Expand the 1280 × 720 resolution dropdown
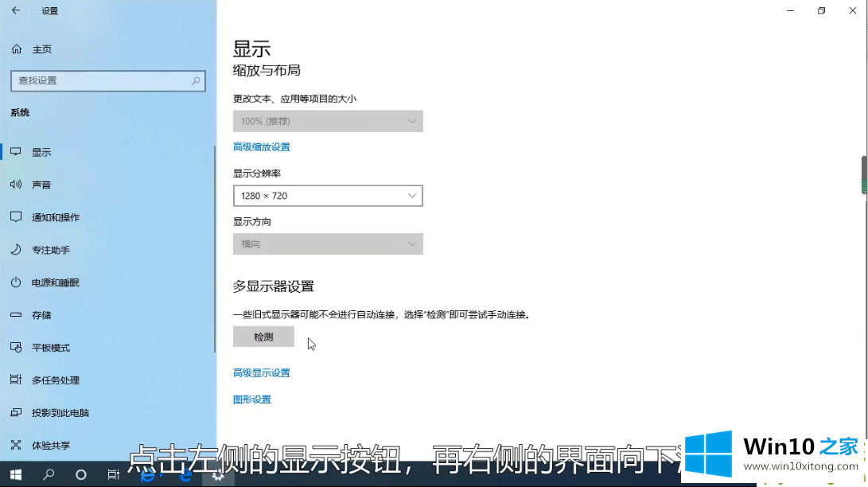Screen dimensions: 868x487 click(x=328, y=196)
